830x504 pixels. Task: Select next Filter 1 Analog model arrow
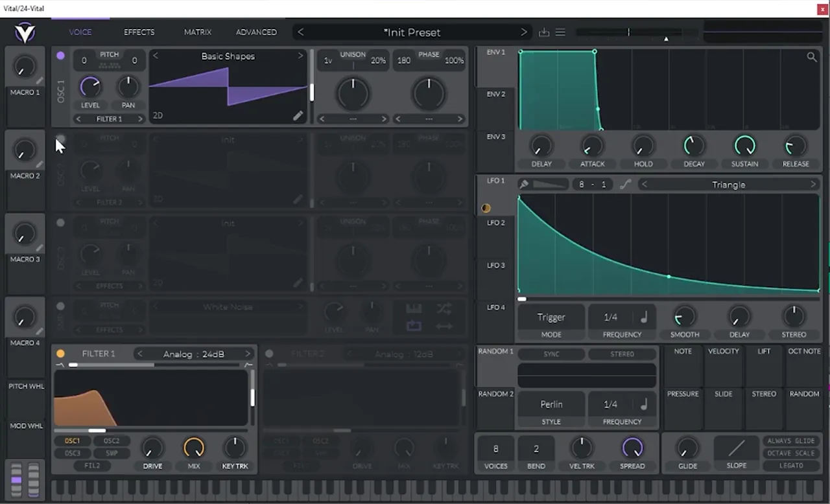coord(248,354)
